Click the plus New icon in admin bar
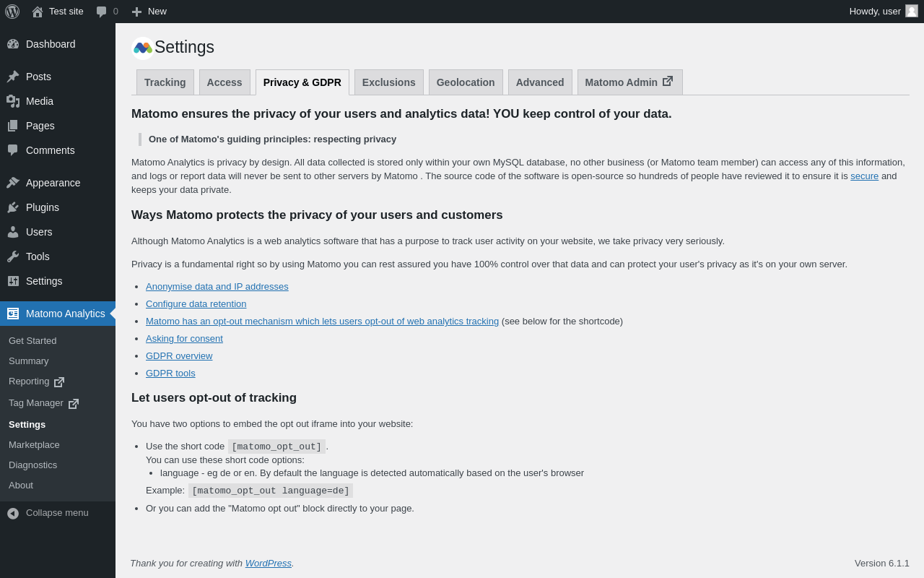924x578 pixels. tap(136, 12)
